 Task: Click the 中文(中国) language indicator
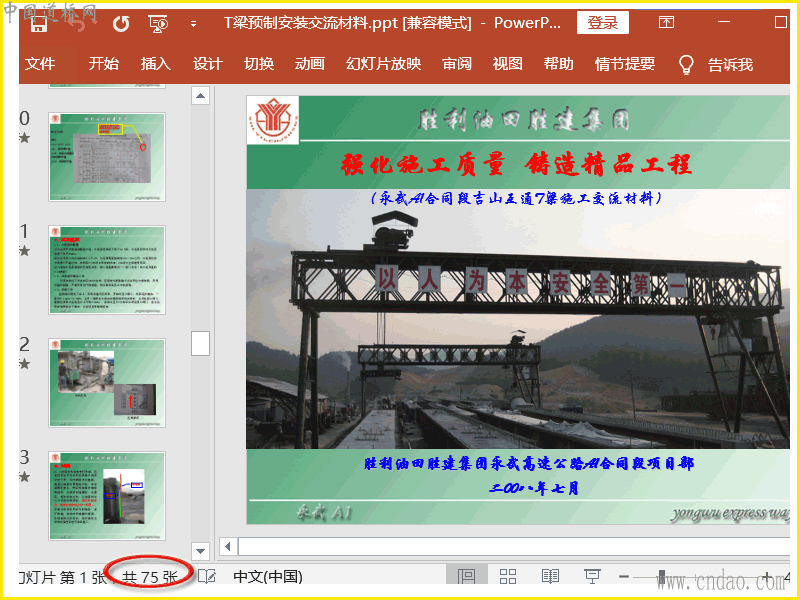268,577
